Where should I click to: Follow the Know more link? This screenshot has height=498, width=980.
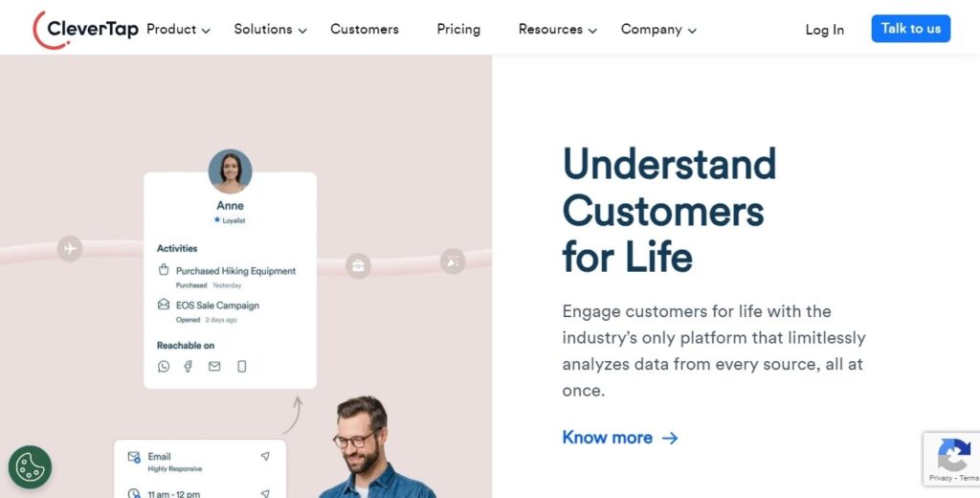[620, 438]
